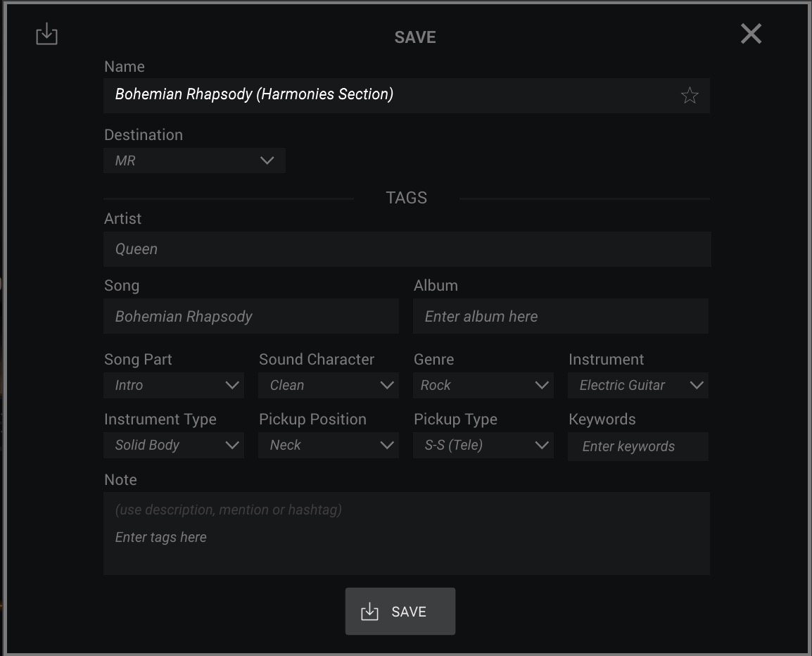Click the SAVE button at the bottom
The height and width of the screenshot is (656, 812).
click(400, 612)
